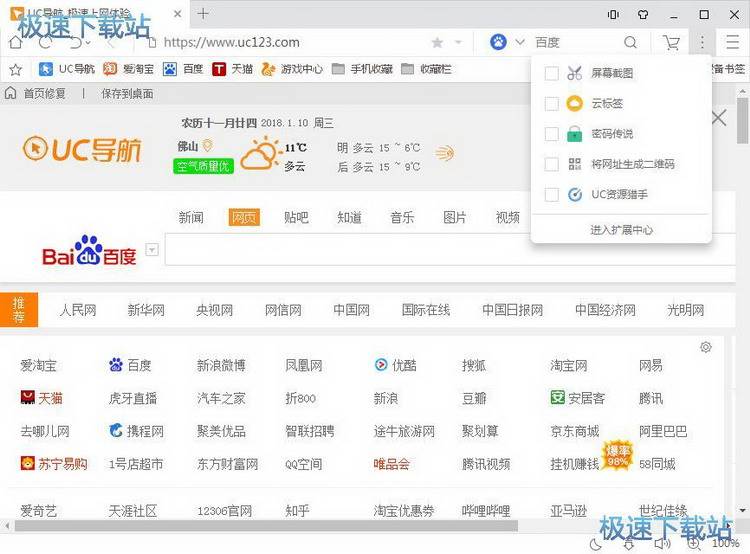
Task: Switch to the 音乐 search tab
Action: click(402, 218)
